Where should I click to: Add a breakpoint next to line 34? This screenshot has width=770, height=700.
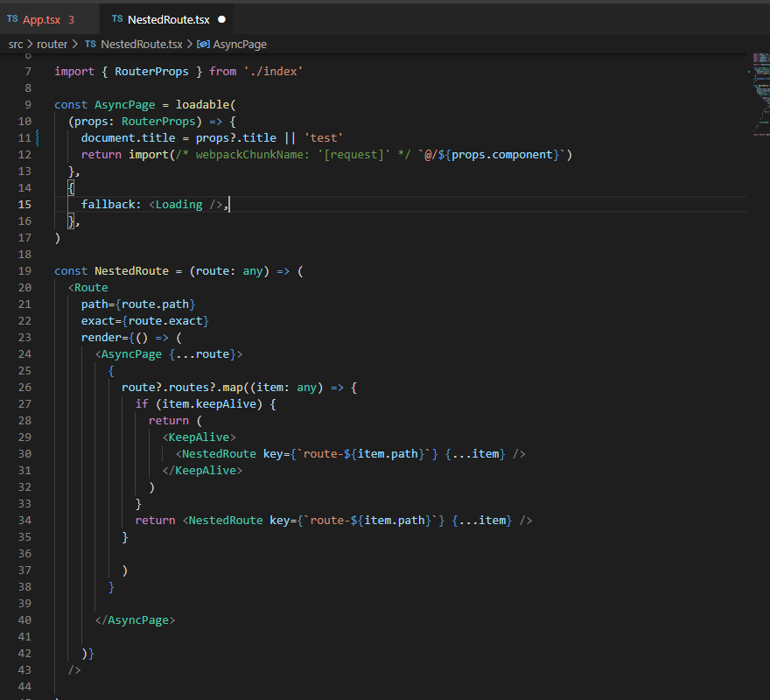click(12, 520)
